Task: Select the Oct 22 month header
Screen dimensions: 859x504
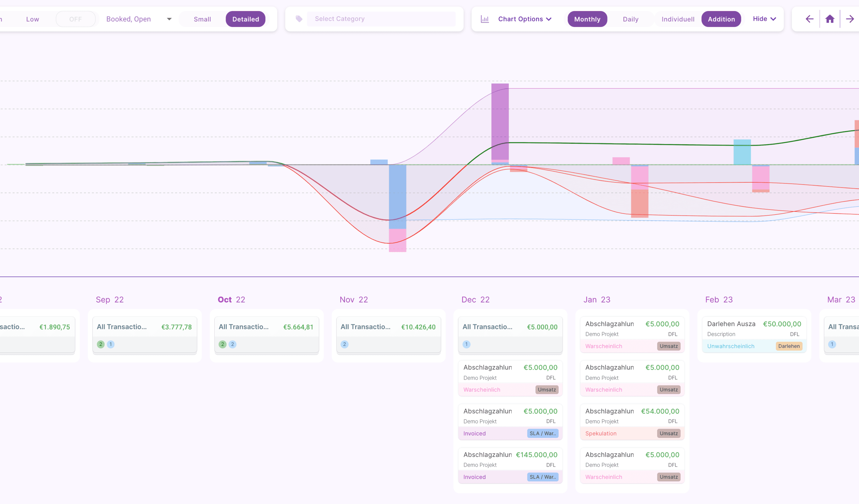Action: pos(231,300)
